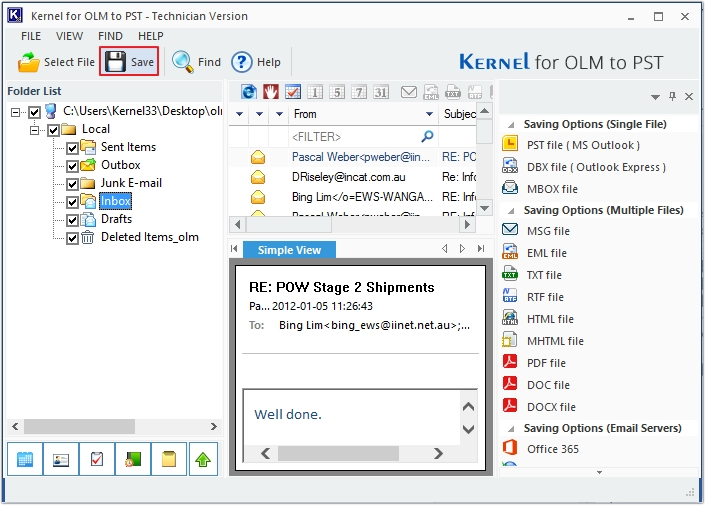Click the email list horizontal scrollbar thumb
Screen dimensions: 706x506
[289, 224]
